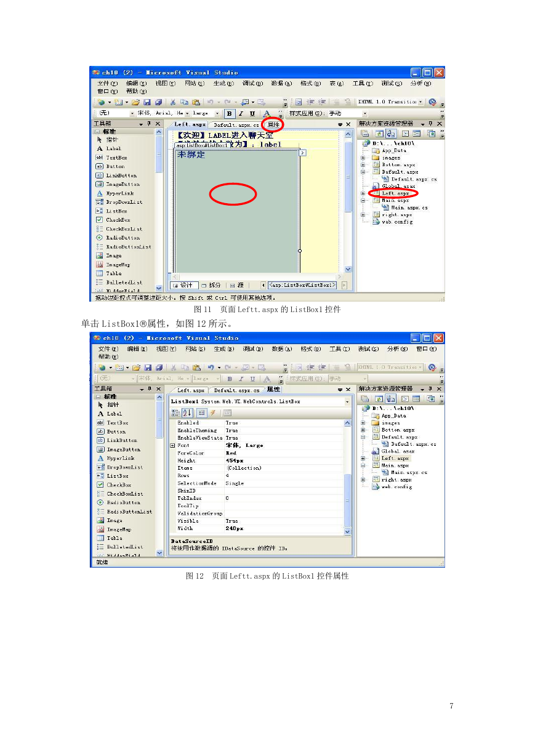Expand Font property node in lower properties grid

tap(172, 445)
